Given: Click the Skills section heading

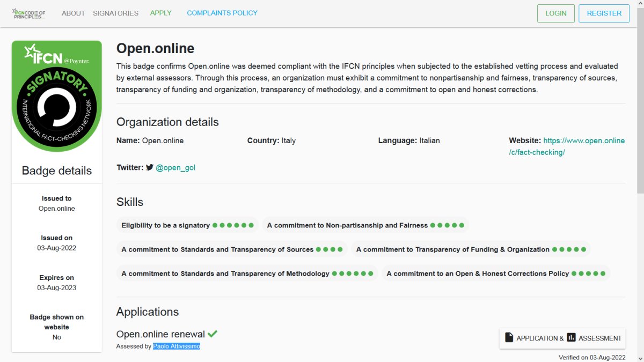Looking at the screenshot, I should (x=130, y=202).
